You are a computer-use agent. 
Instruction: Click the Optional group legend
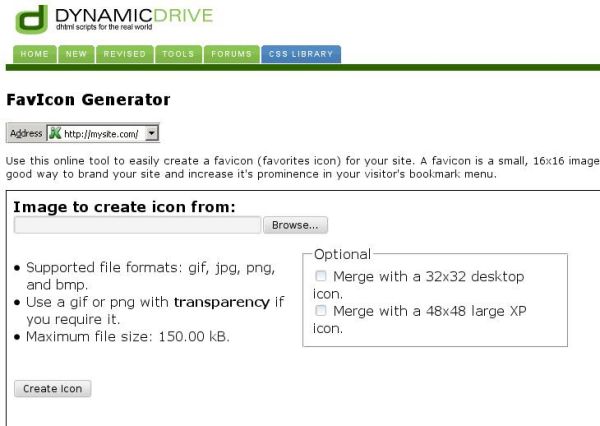click(342, 254)
